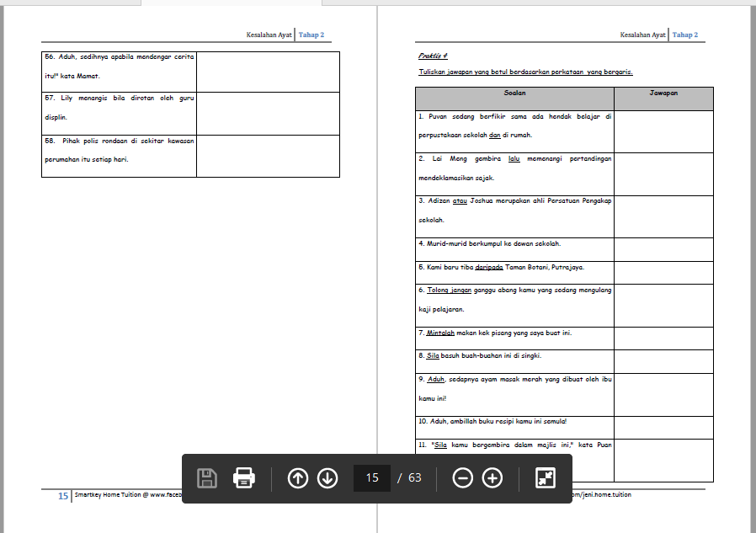Click the total page count 63
The width and height of the screenshot is (756, 533).
coord(415,478)
